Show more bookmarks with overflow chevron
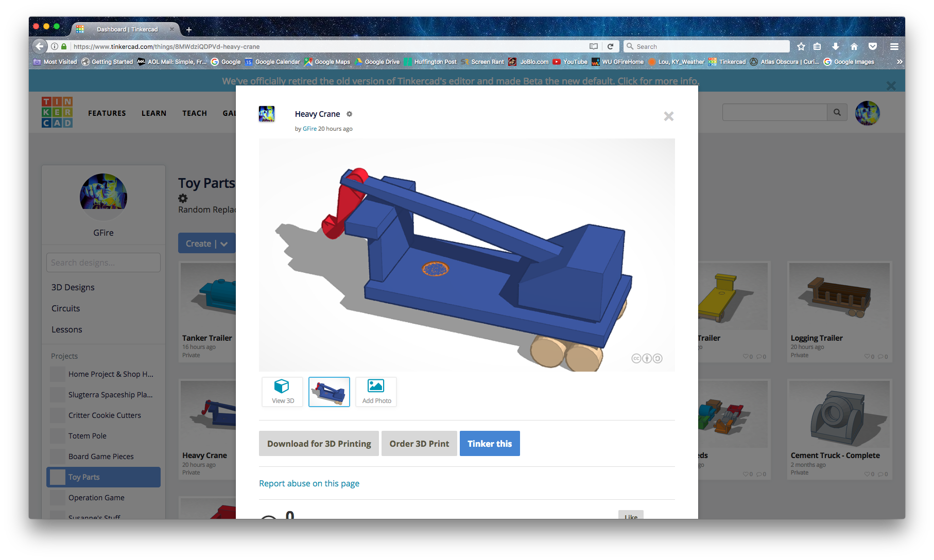934x560 pixels. 900,62
